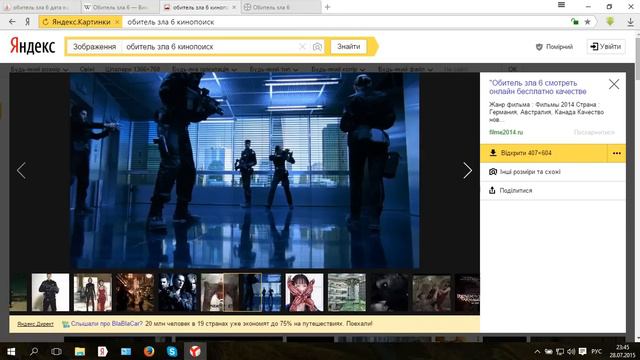This screenshot has height=360, width=640.
Task: Open a new browser tab
Action: (327, 7)
